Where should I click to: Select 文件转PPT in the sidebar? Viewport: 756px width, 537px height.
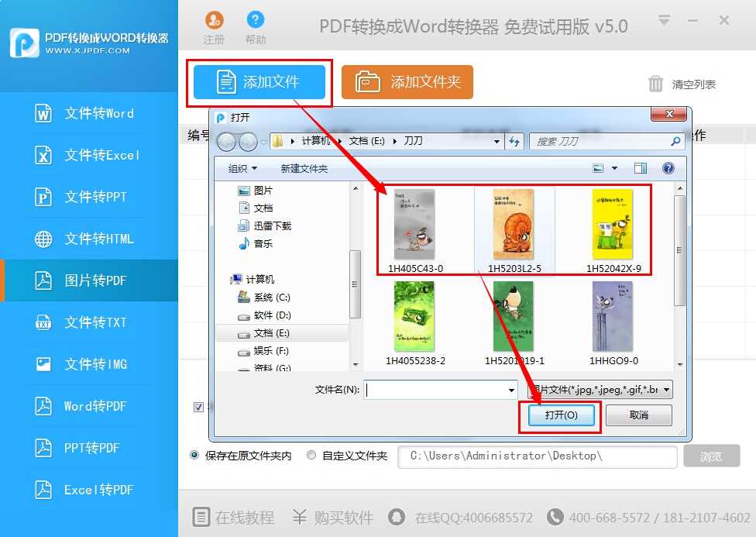[89, 197]
